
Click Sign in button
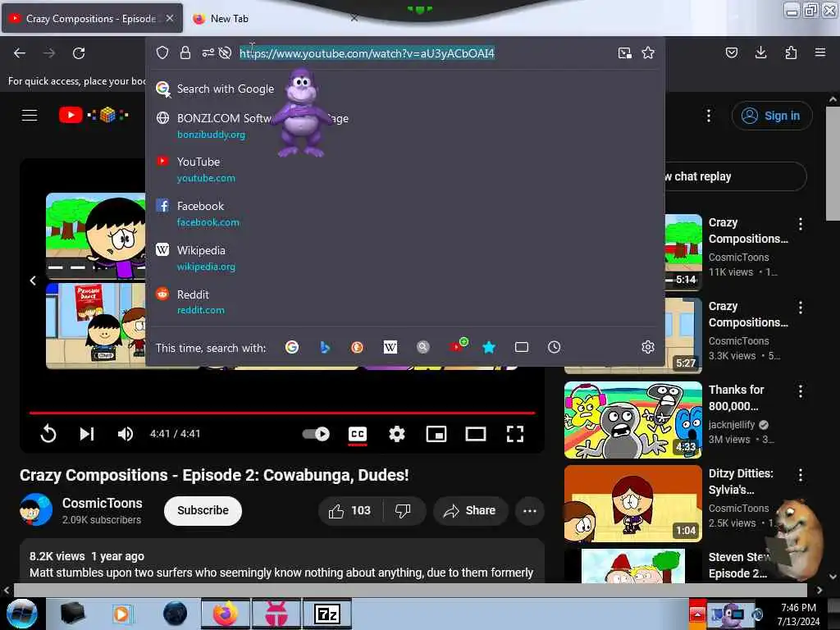tap(772, 116)
